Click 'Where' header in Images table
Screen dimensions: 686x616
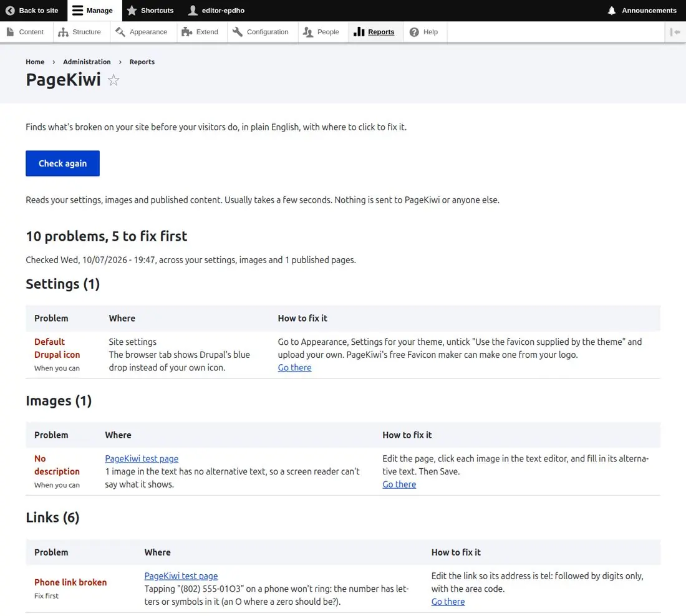118,435
